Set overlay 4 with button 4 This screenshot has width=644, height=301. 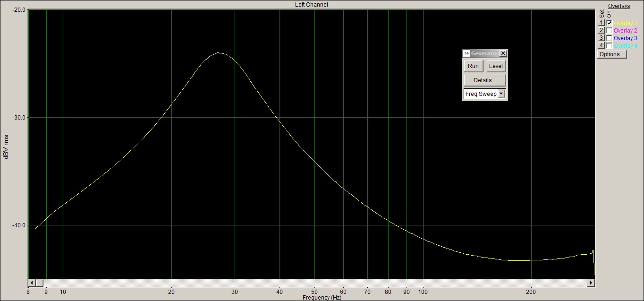[x=602, y=45]
